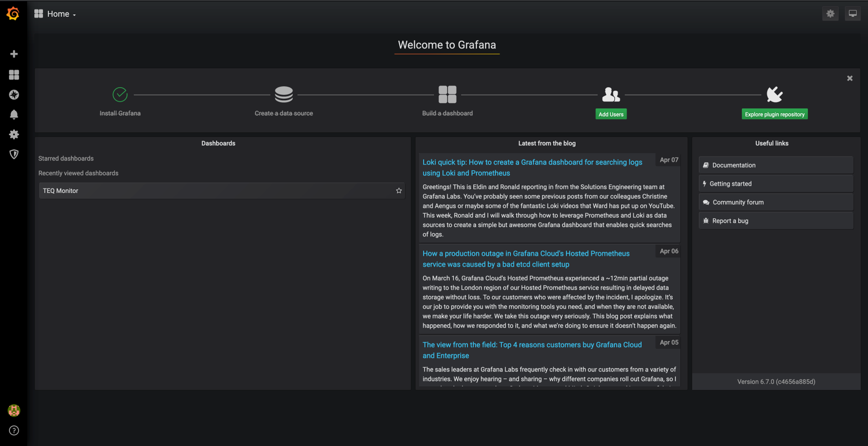
Task: Open the Help question mark icon
Action: [14, 430]
